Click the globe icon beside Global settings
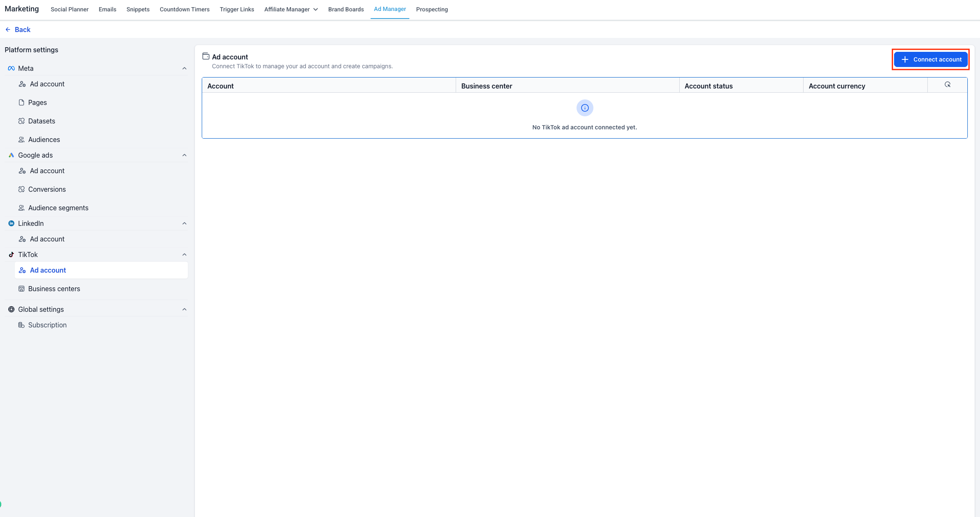The image size is (980, 517). [x=11, y=309]
